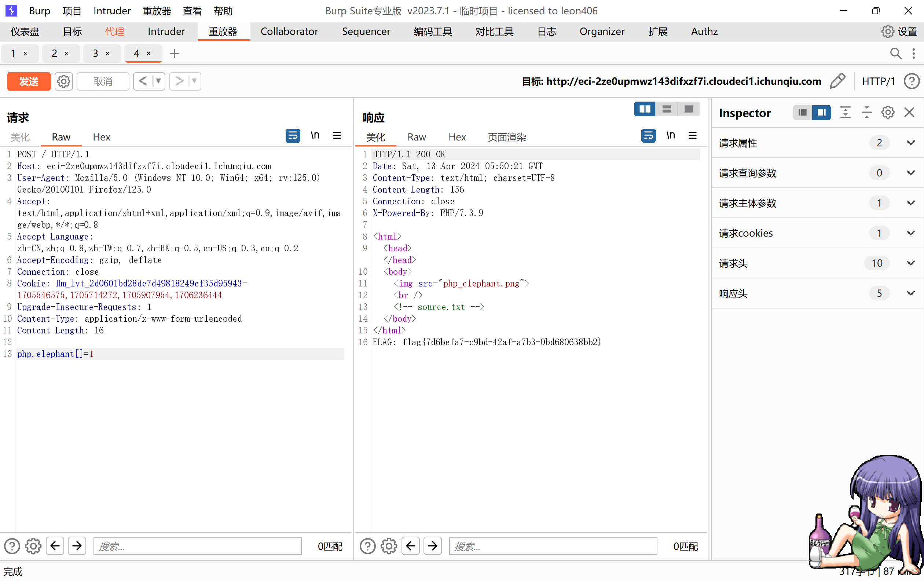The image size is (924, 581).
Task: Switch to the 代理 (Proxy) tab
Action: point(114,32)
